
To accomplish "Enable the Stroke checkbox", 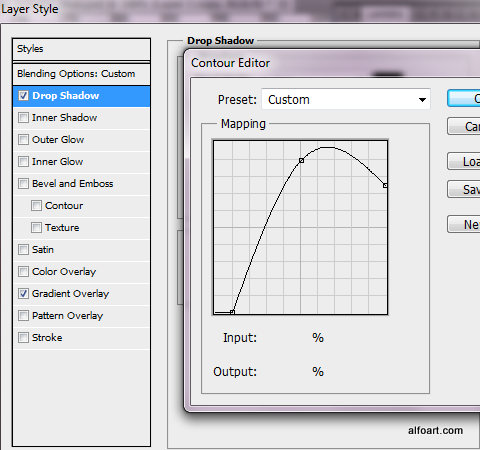I will [x=23, y=338].
